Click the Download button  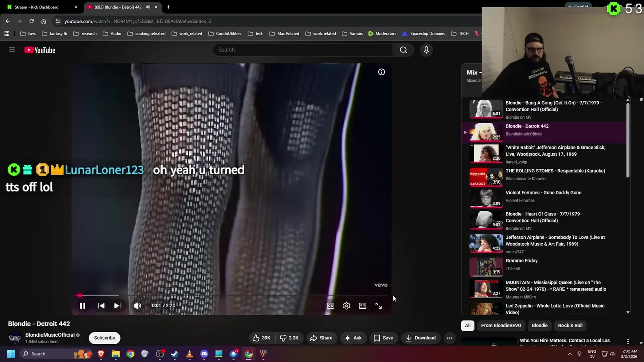click(421, 338)
